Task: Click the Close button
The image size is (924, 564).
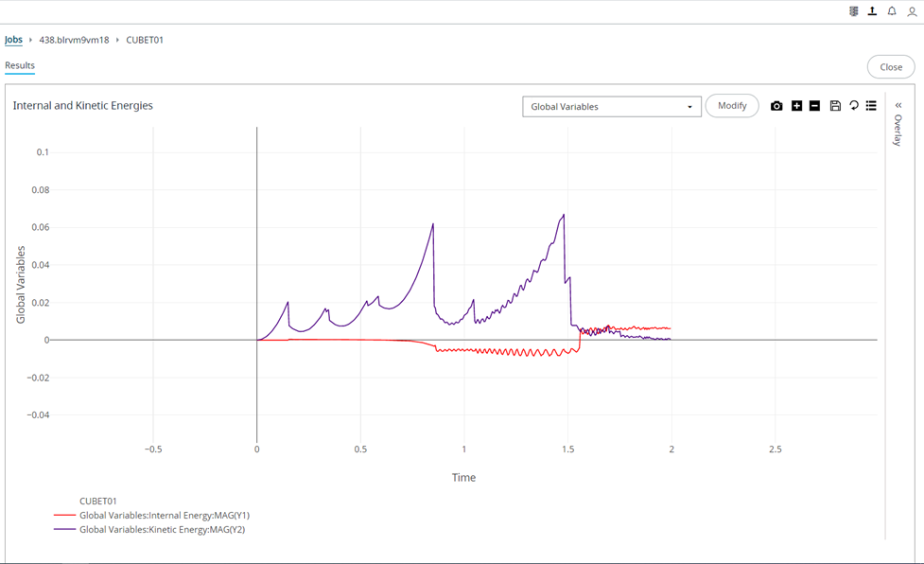Action: (891, 66)
